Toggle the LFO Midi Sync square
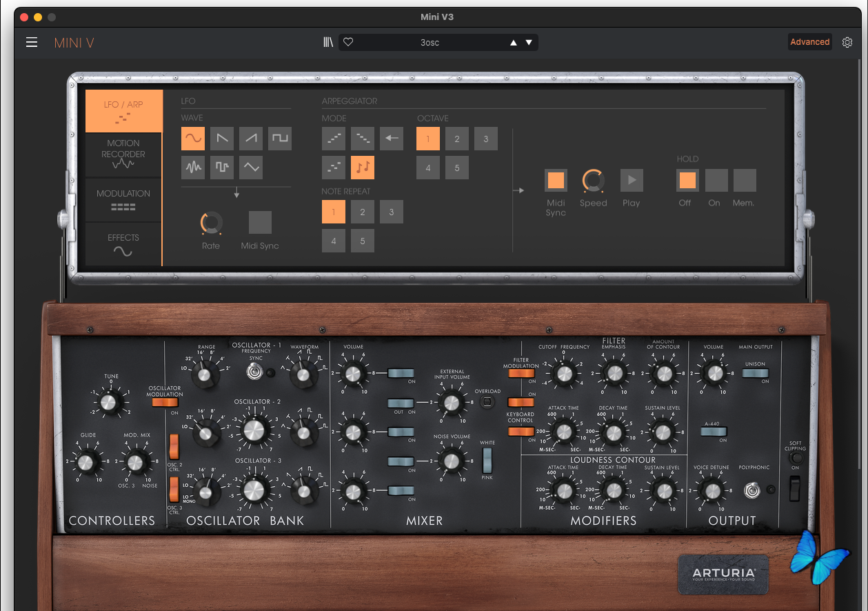Viewport: 868px width, 611px height. (x=260, y=223)
